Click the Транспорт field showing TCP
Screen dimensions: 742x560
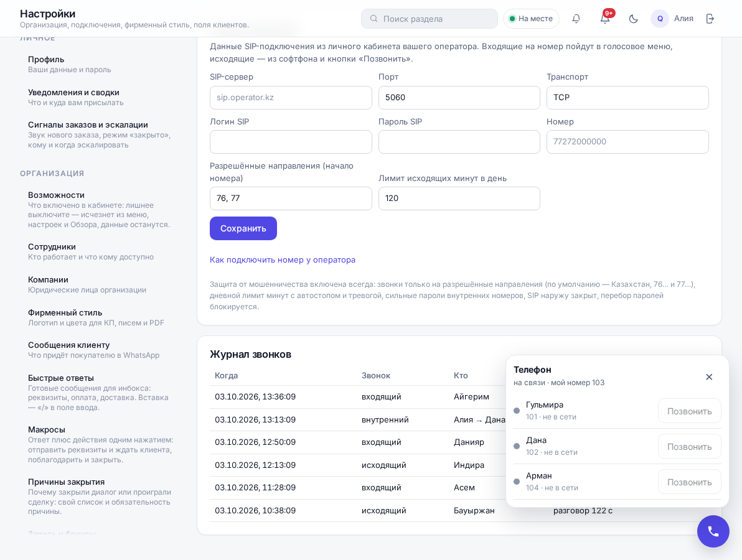point(627,98)
